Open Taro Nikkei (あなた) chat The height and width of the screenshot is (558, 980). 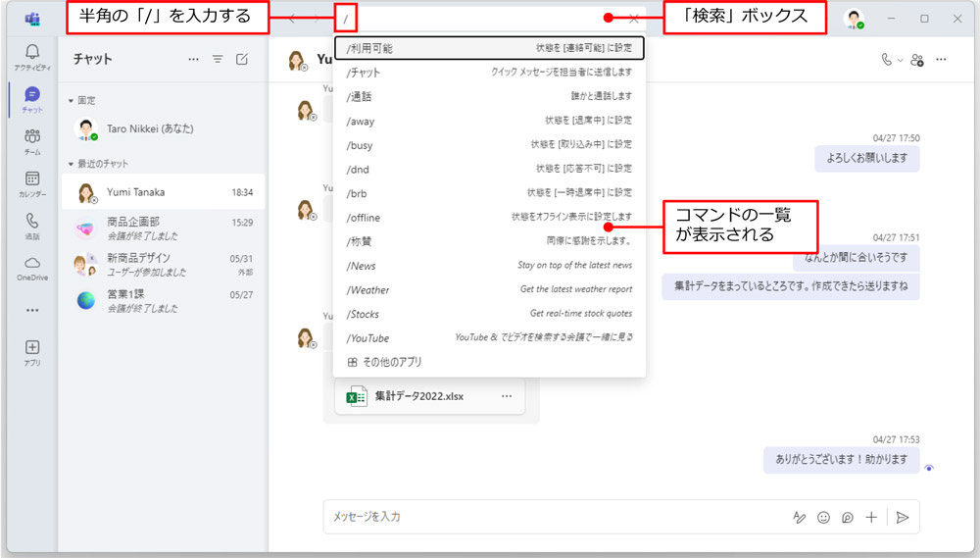click(x=163, y=128)
